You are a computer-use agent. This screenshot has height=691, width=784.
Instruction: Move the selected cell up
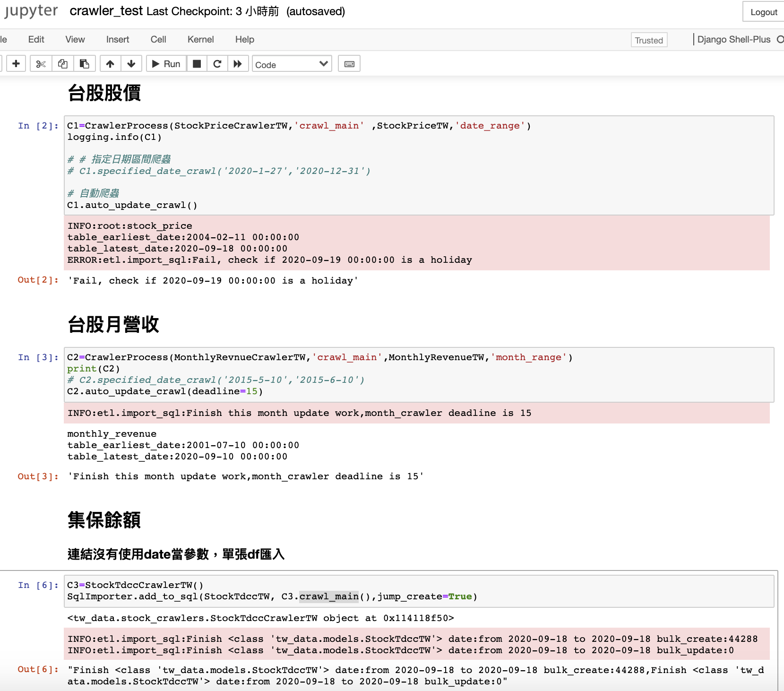pos(110,63)
